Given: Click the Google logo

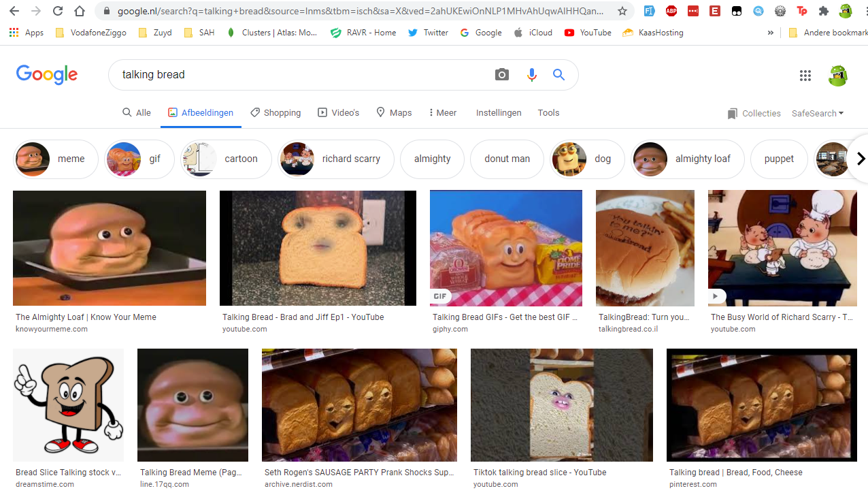Looking at the screenshot, I should click(x=47, y=75).
